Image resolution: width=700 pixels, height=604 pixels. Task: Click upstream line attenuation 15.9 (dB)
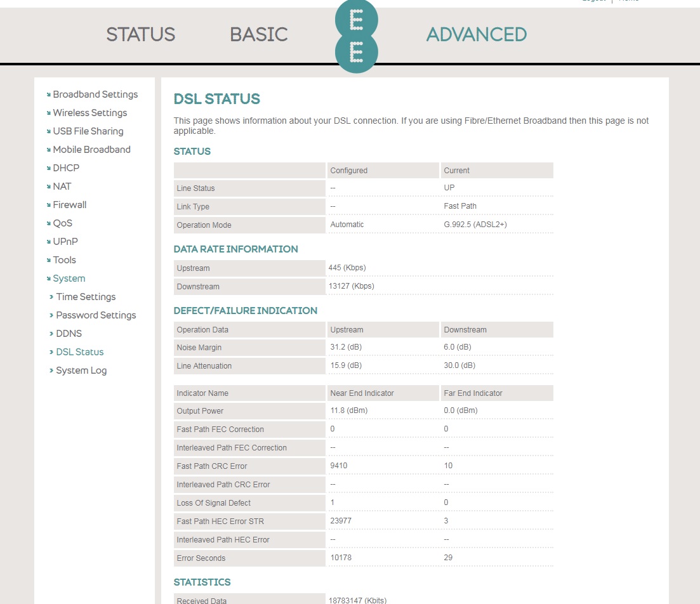pyautogui.click(x=346, y=365)
